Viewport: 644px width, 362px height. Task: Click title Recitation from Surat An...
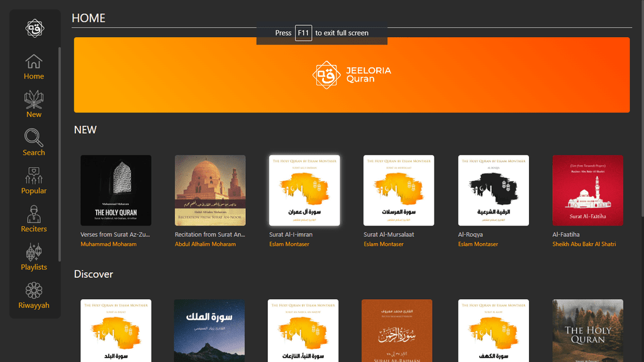(x=210, y=235)
